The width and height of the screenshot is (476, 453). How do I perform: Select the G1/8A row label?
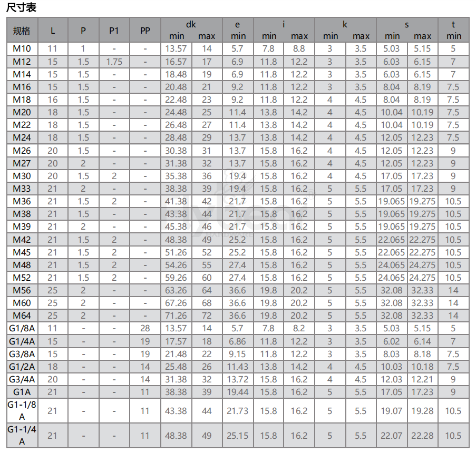point(22,329)
